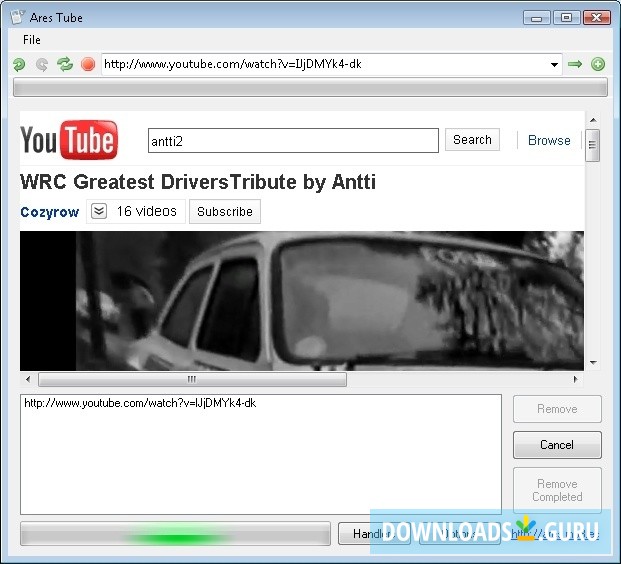
Task: Click the WRC video player thumbnail
Action: [x=302, y=301]
